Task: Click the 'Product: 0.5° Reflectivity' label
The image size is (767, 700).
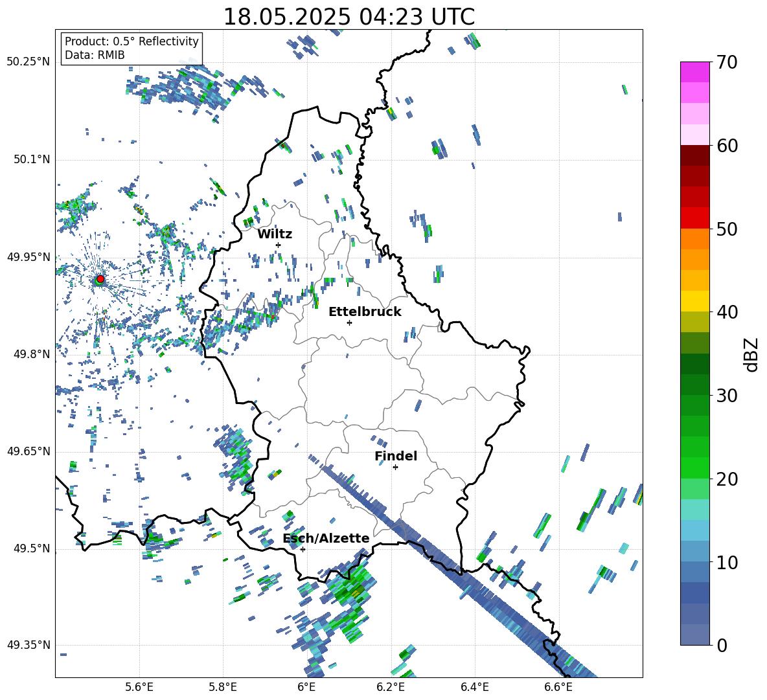Action: pos(132,41)
